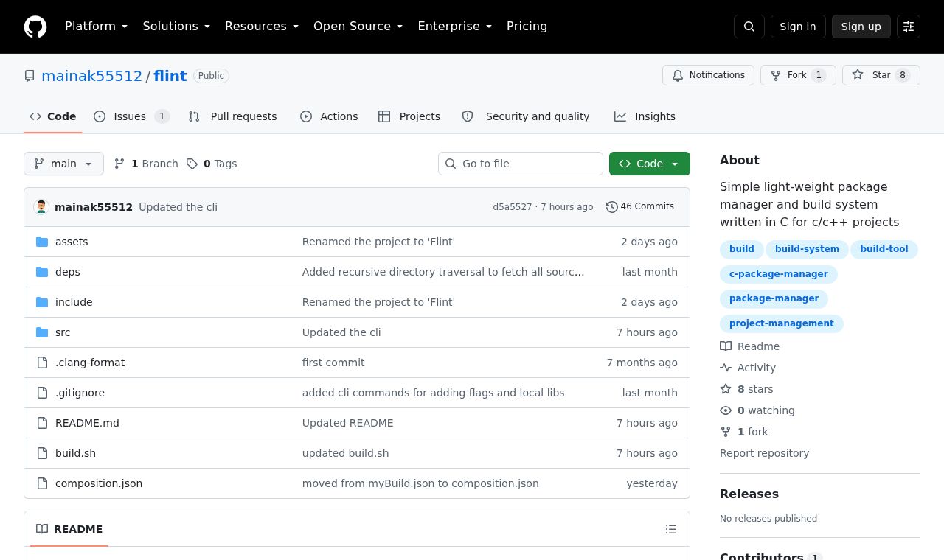The image size is (944, 560).
Task: Open README outline list icon
Action: (671, 529)
